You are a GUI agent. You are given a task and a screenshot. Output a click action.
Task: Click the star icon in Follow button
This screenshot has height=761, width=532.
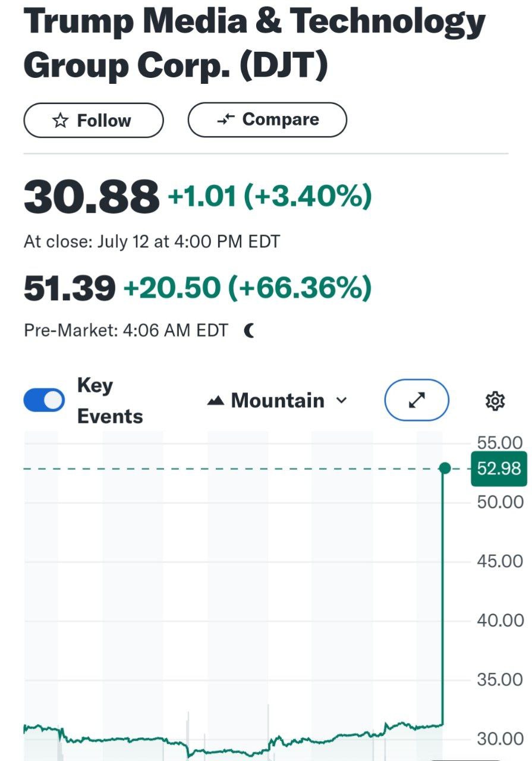[x=60, y=121]
